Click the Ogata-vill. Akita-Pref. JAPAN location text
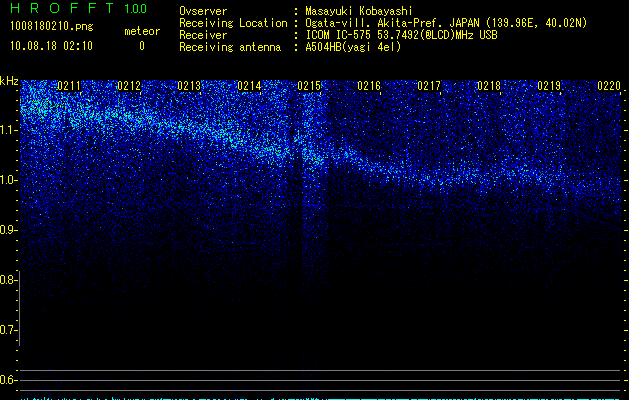The image size is (629, 400). coord(446,23)
